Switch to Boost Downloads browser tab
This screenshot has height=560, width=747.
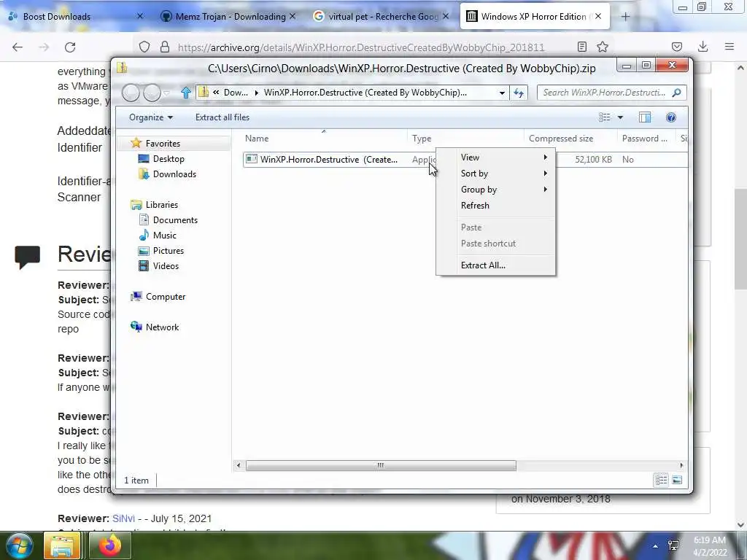click(x=72, y=17)
